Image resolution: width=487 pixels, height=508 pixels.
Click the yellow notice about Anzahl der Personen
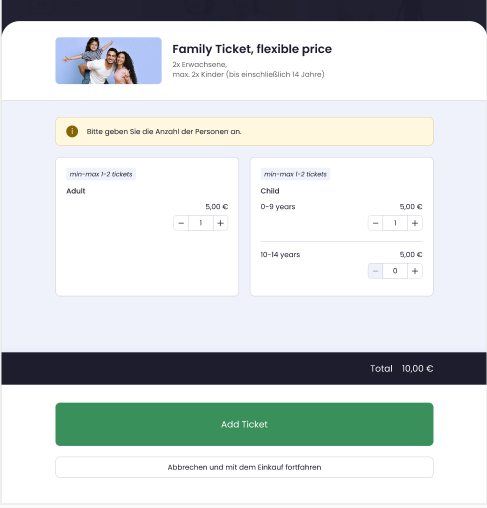244,131
